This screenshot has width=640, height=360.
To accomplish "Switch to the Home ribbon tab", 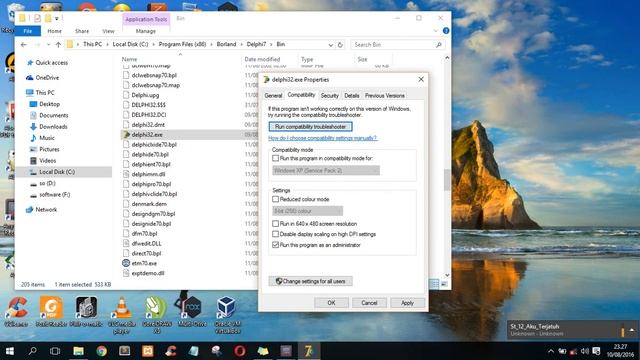I will (x=54, y=31).
